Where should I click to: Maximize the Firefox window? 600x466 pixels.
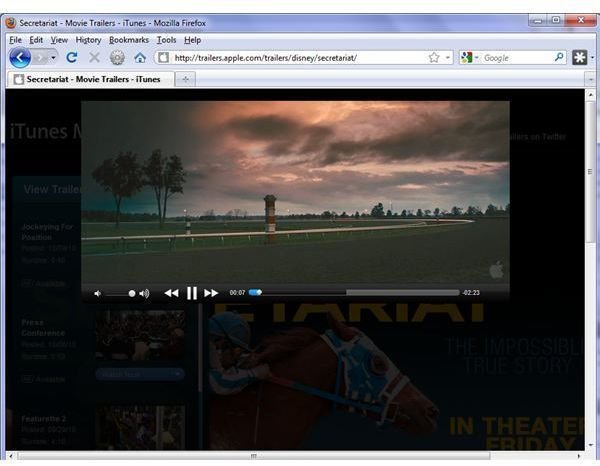point(556,20)
